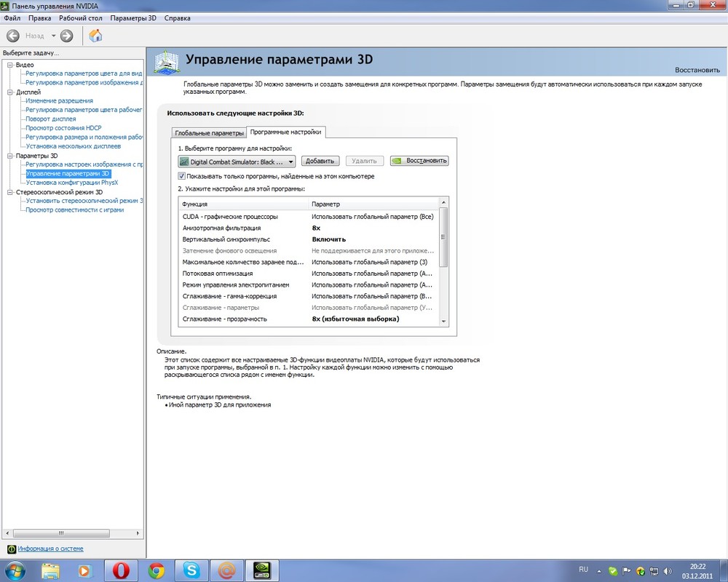Open Back history dropdown arrow next to Назад

coord(53,36)
